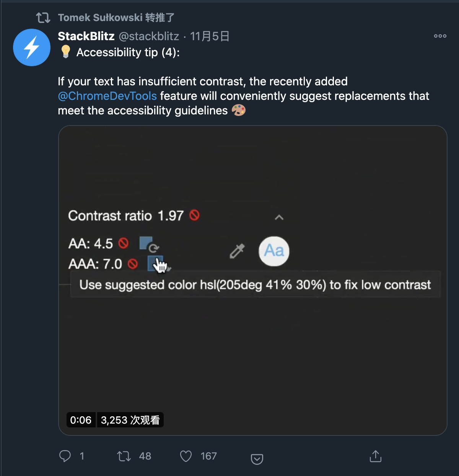Viewport: 459px width, 476px height.
Task: Save the tweet to Pocket
Action: pos(257,458)
